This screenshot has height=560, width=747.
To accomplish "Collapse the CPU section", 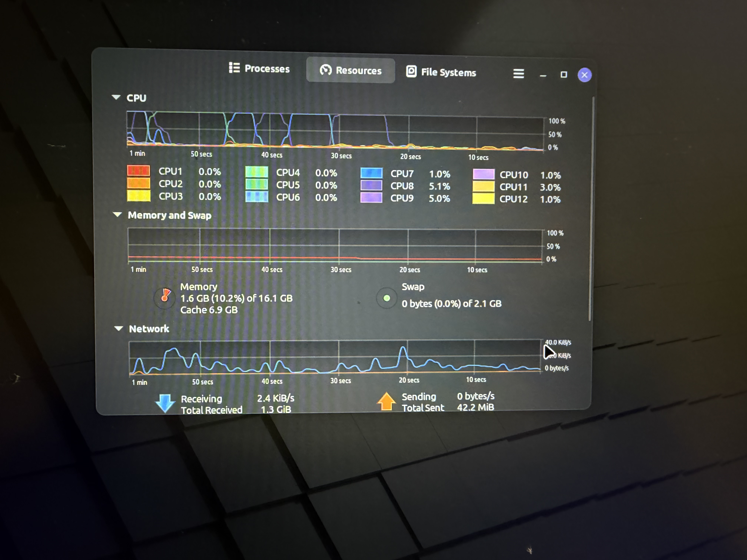I will tap(116, 97).
